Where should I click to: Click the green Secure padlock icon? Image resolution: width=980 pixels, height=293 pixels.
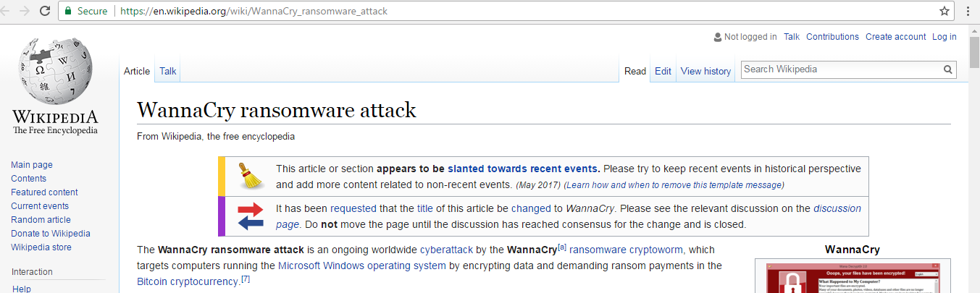click(x=68, y=11)
